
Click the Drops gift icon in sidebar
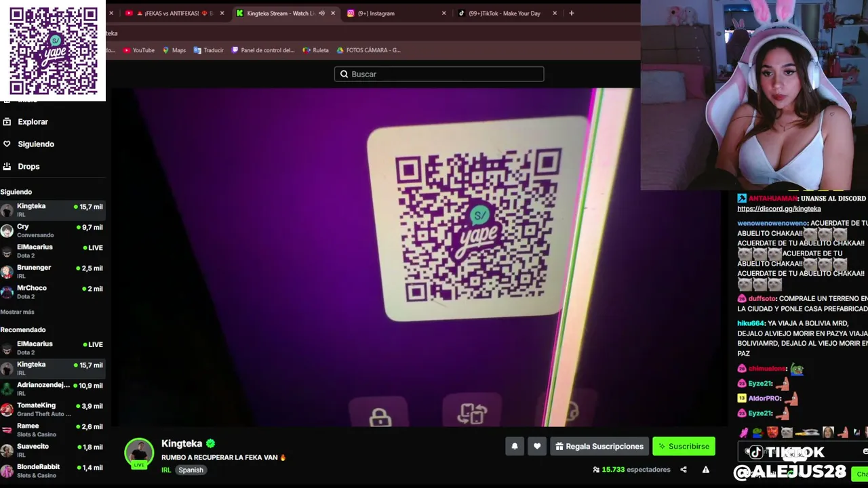click(x=7, y=167)
